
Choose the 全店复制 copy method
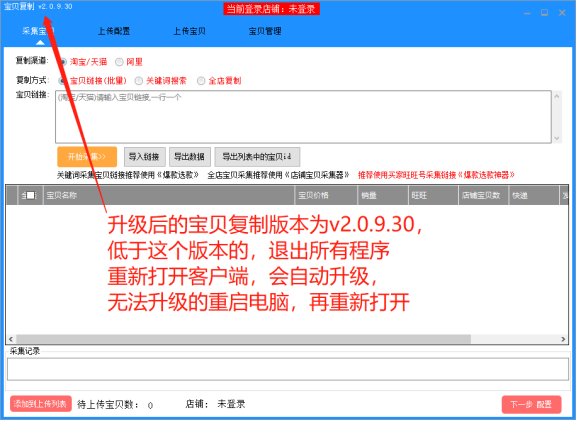(x=201, y=80)
